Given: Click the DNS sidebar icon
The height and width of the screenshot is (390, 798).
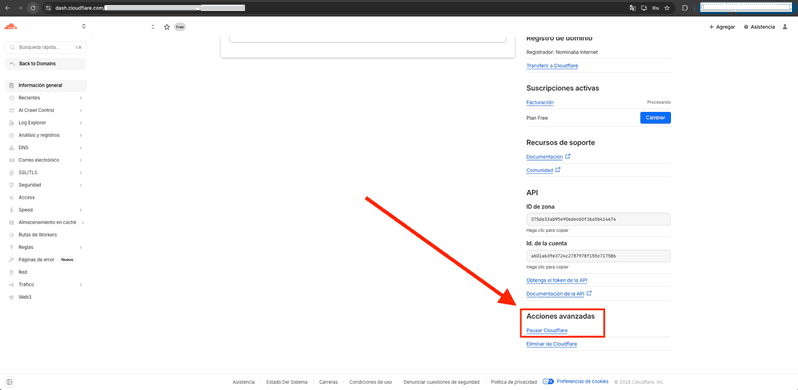Looking at the screenshot, I should pyautogui.click(x=12, y=148).
